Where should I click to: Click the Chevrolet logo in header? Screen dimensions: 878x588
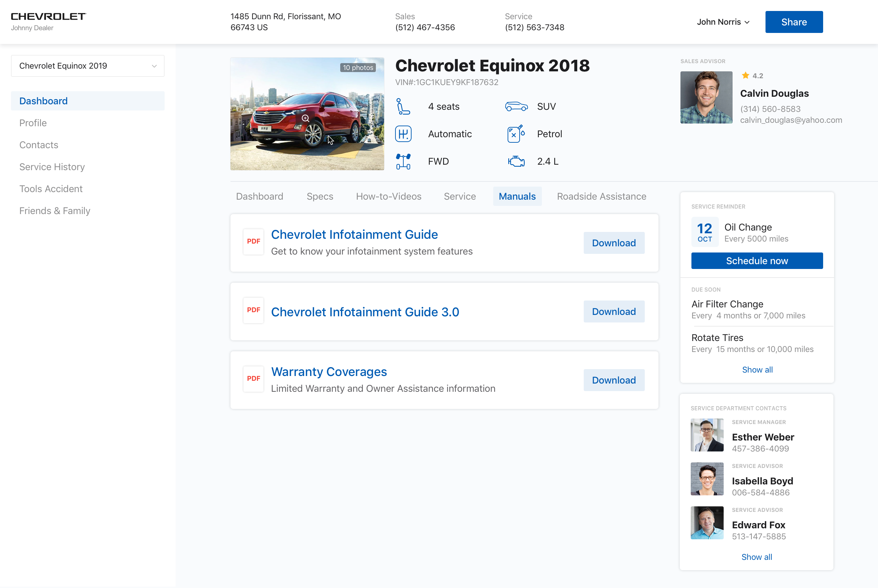point(49,16)
